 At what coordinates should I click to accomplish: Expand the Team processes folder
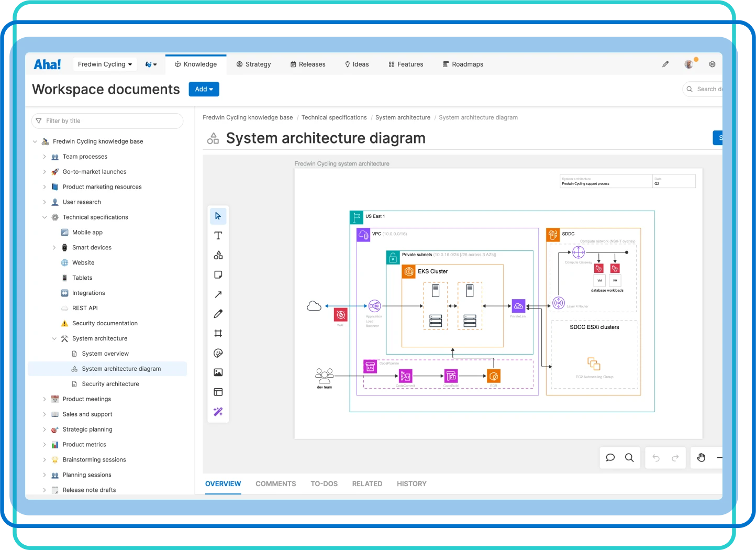coord(45,157)
